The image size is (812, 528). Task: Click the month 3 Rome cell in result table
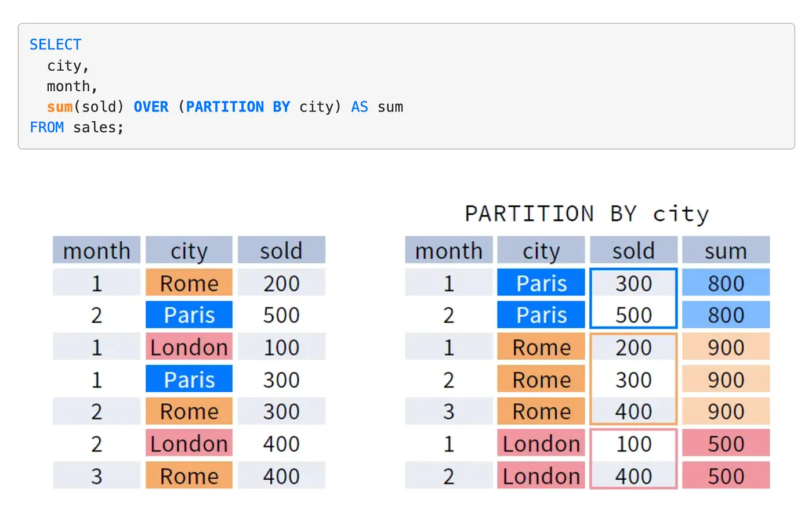[x=541, y=411]
